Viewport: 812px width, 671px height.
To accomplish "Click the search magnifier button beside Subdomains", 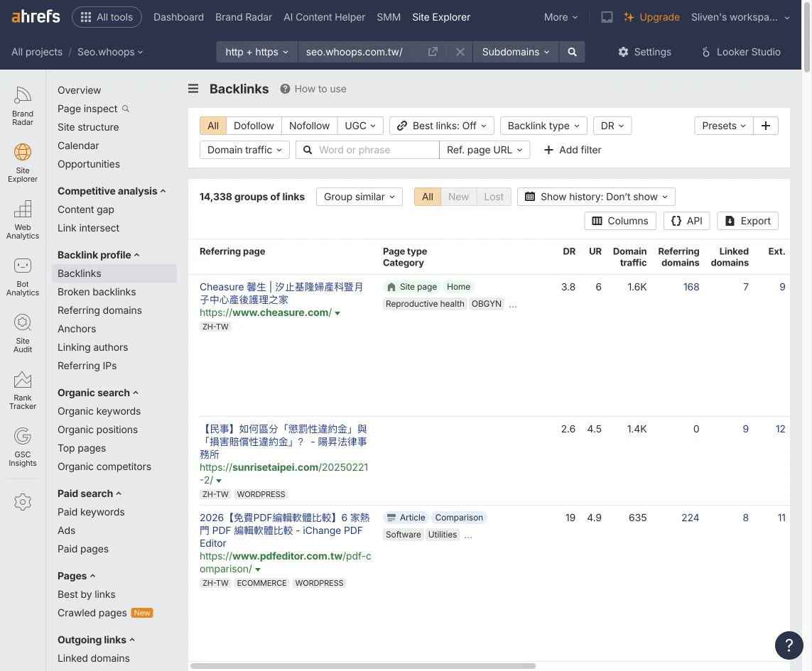I will coord(572,52).
